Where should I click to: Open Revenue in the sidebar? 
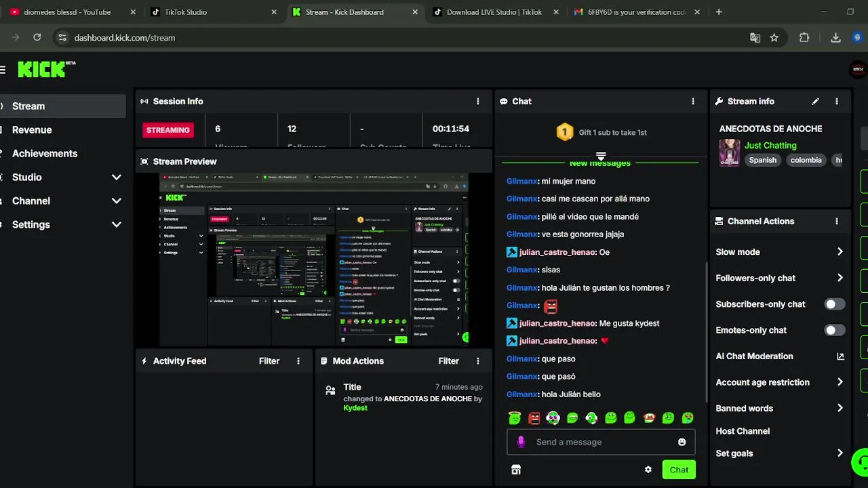pos(62,130)
